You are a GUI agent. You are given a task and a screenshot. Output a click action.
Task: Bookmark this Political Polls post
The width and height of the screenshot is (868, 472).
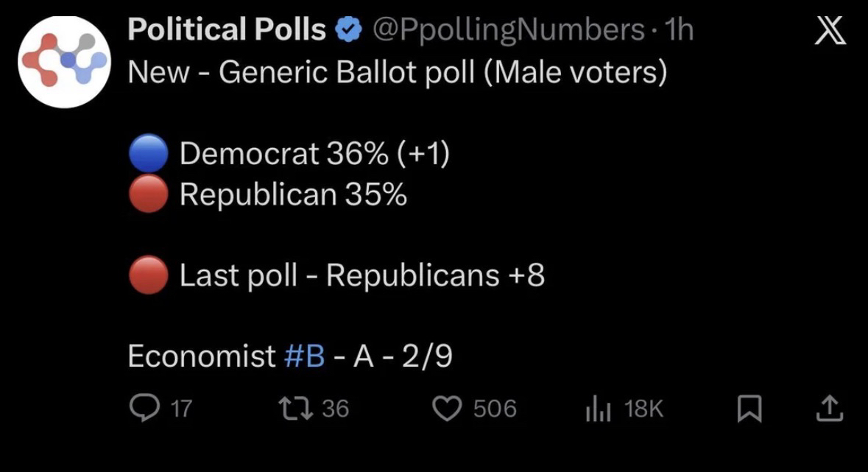click(x=747, y=409)
